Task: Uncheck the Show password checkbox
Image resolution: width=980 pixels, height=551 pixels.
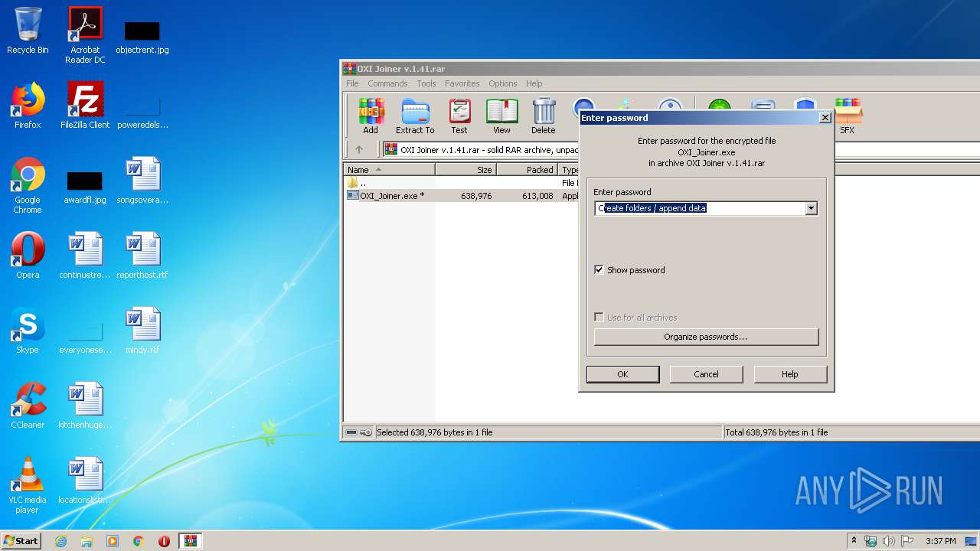Action: 599,269
